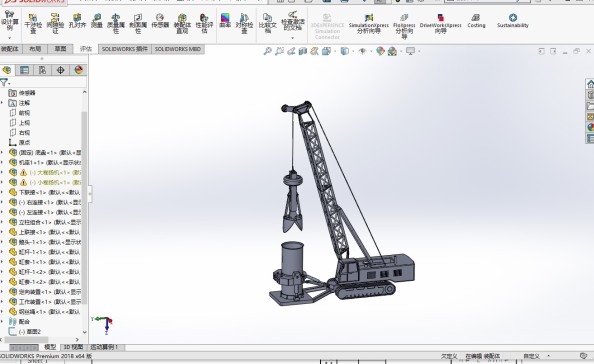Switch to the 模型 model bottom tab

50,347
